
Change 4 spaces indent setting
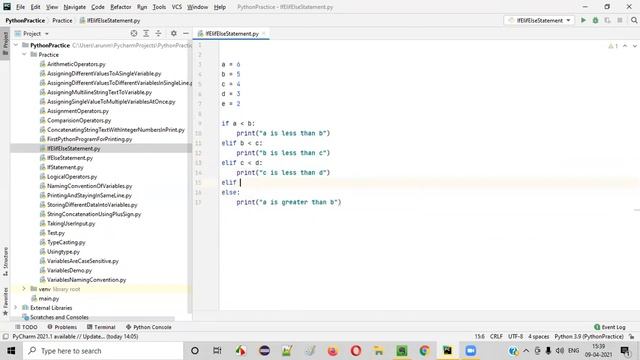tap(539, 337)
